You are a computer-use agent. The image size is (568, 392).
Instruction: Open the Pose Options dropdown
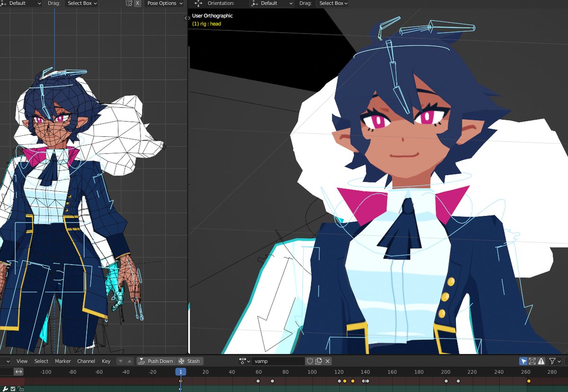pos(164,3)
